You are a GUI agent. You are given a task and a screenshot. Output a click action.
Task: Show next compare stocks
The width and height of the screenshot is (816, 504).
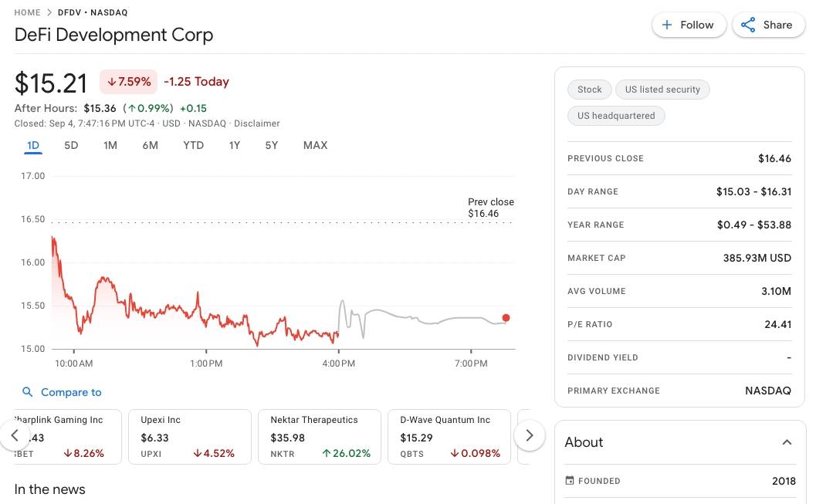530,435
